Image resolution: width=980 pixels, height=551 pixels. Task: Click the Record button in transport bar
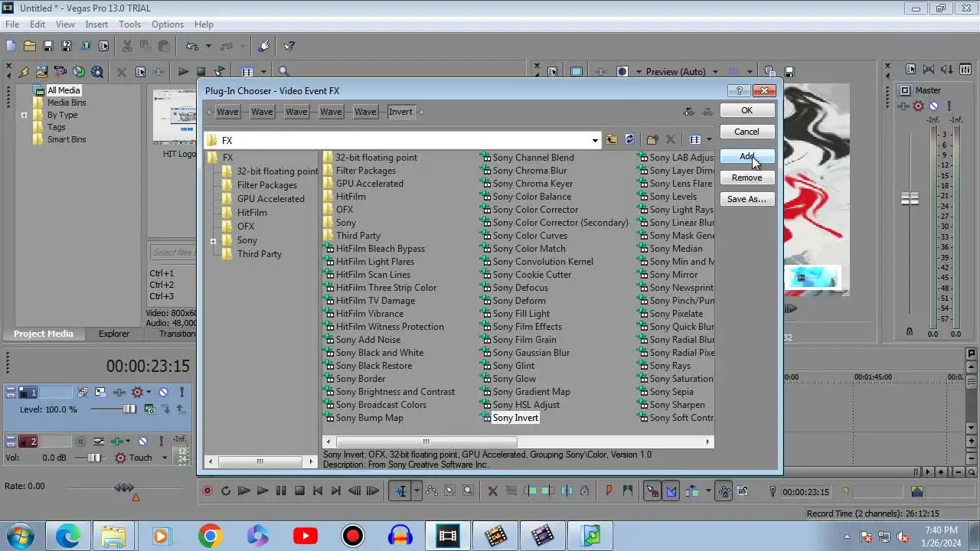tap(207, 491)
